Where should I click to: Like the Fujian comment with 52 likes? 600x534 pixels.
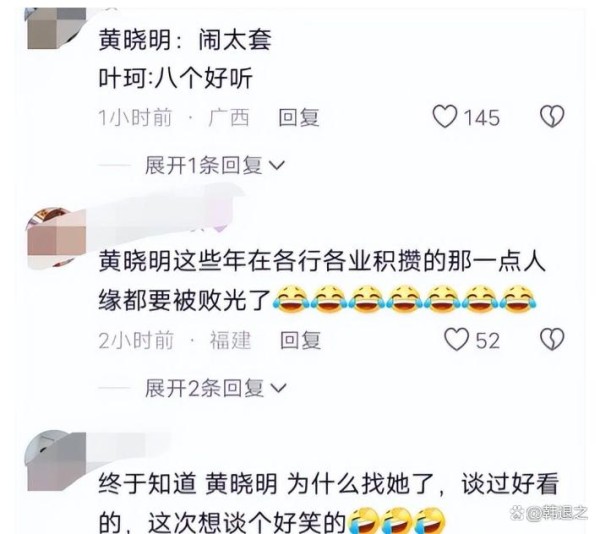[x=456, y=339]
